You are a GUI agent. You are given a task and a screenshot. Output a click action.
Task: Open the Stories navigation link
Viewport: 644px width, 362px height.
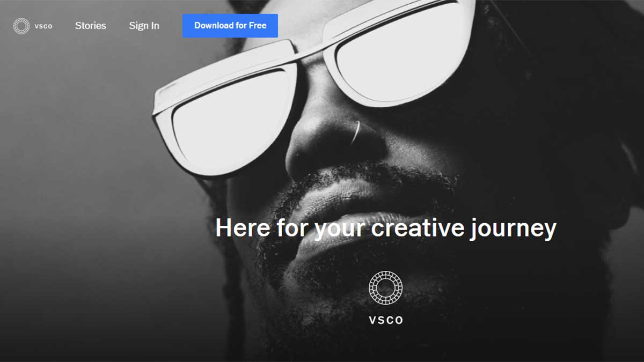pos(91,26)
